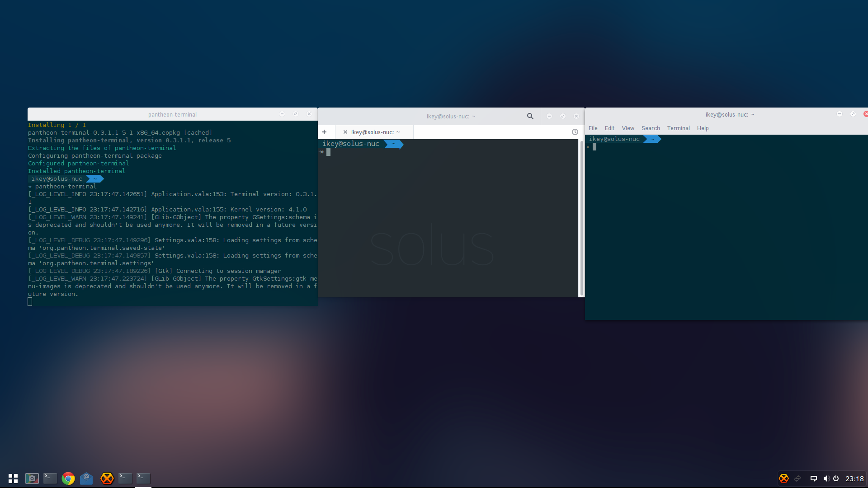The width and height of the screenshot is (868, 488).
Task: Close the middle terminal window
Action: (x=576, y=116)
